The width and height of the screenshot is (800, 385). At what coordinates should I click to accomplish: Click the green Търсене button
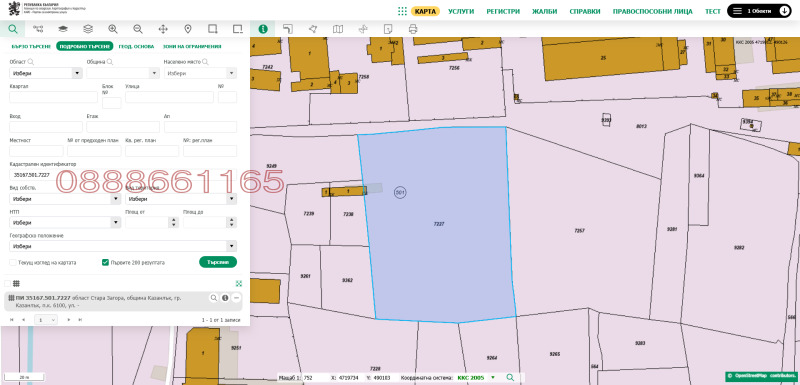coord(218,262)
